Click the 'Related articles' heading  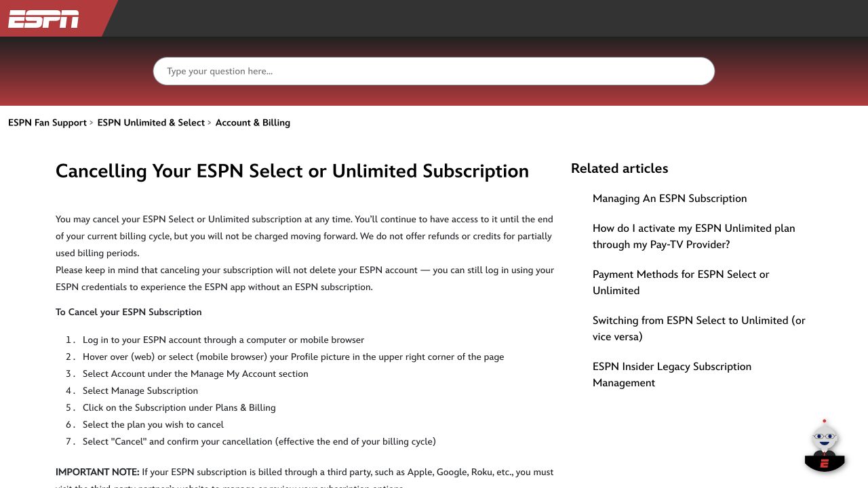click(x=619, y=168)
